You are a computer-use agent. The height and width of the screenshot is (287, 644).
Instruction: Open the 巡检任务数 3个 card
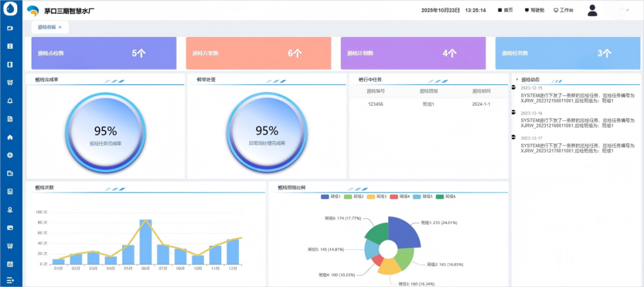568,53
